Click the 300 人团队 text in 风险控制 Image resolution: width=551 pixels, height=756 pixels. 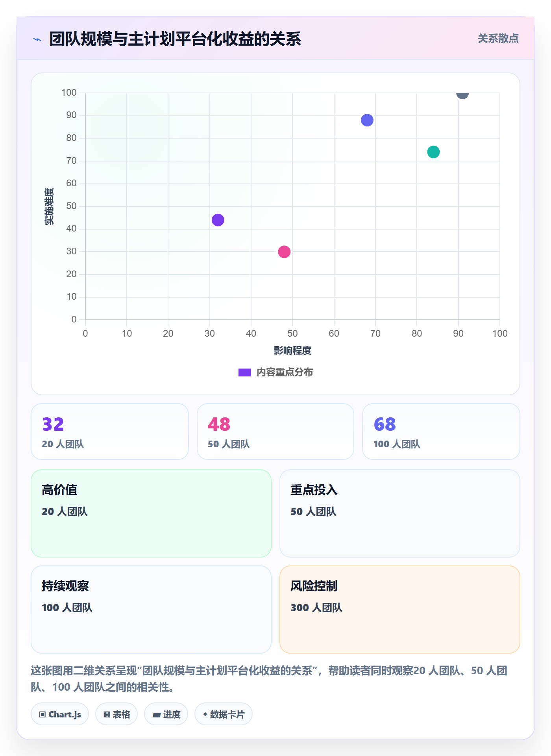[x=316, y=608]
